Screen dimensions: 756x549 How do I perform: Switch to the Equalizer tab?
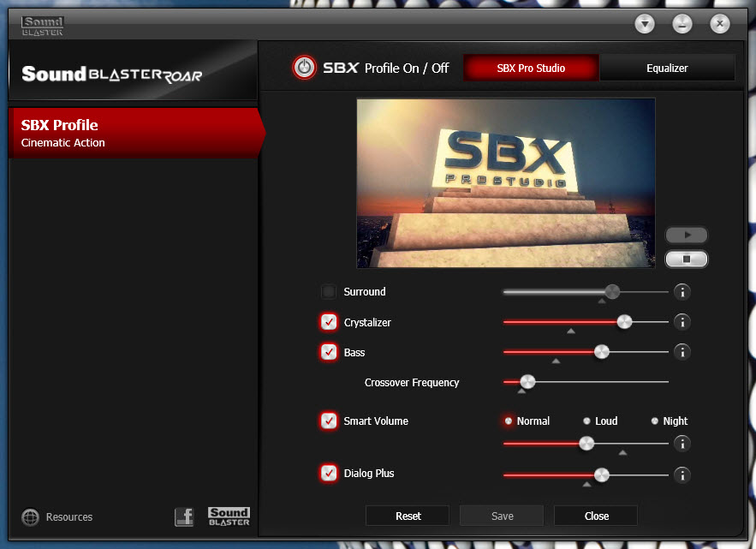pyautogui.click(x=667, y=68)
